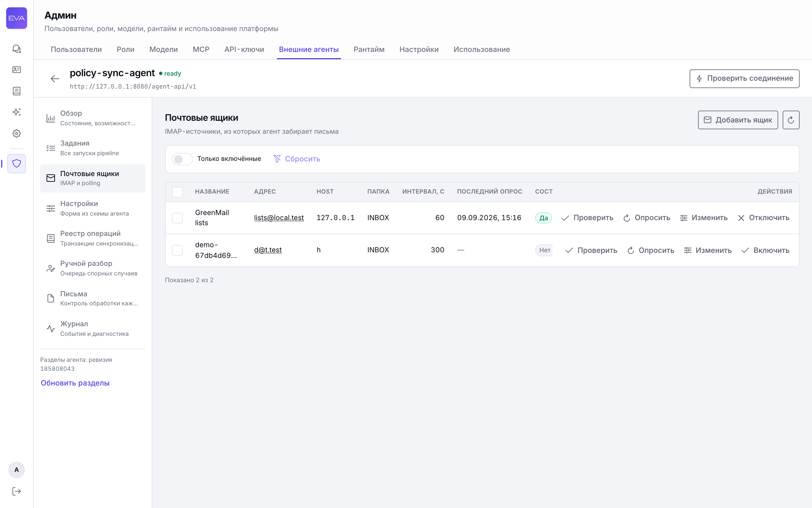The image size is (812, 508).
Task: Open the contact card icon in the left rail
Action: [16, 69]
